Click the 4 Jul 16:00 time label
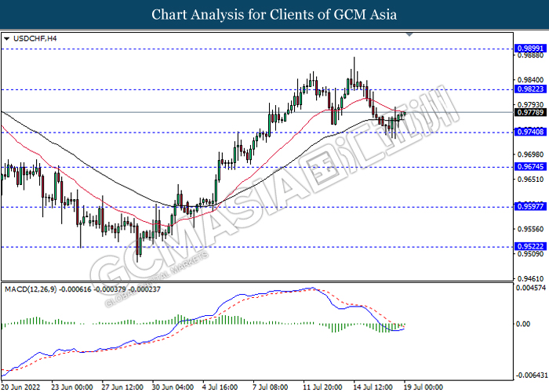The height and width of the screenshot is (392, 549). pos(220,387)
